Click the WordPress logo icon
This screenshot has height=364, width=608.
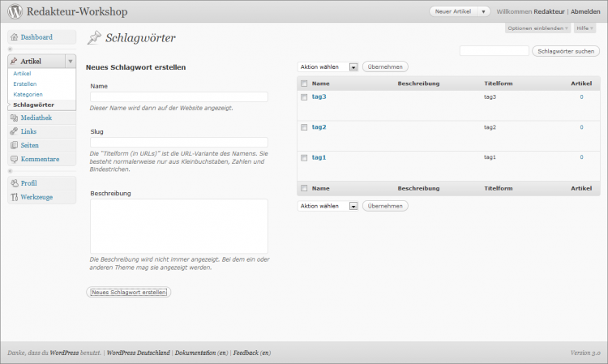click(x=15, y=12)
